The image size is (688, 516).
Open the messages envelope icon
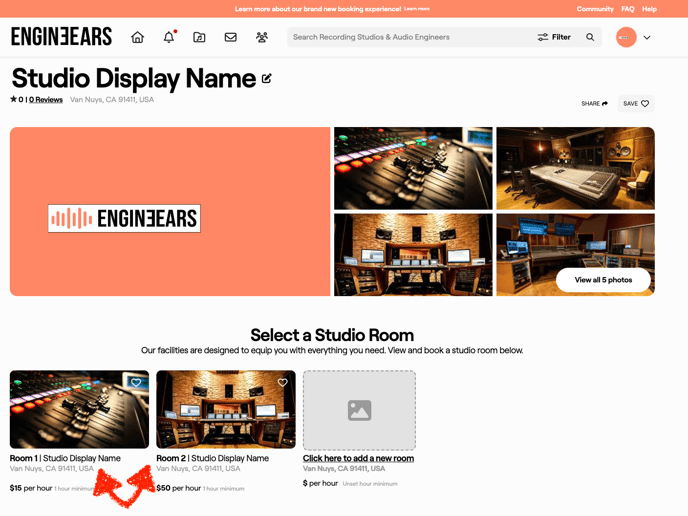point(231,37)
